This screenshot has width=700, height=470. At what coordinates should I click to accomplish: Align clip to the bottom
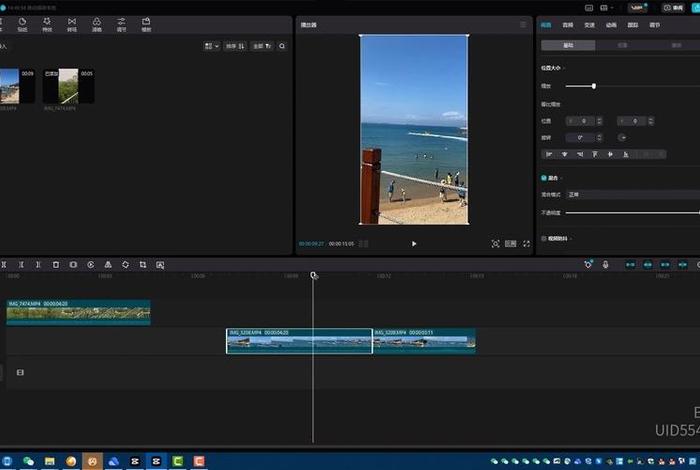coord(626,154)
